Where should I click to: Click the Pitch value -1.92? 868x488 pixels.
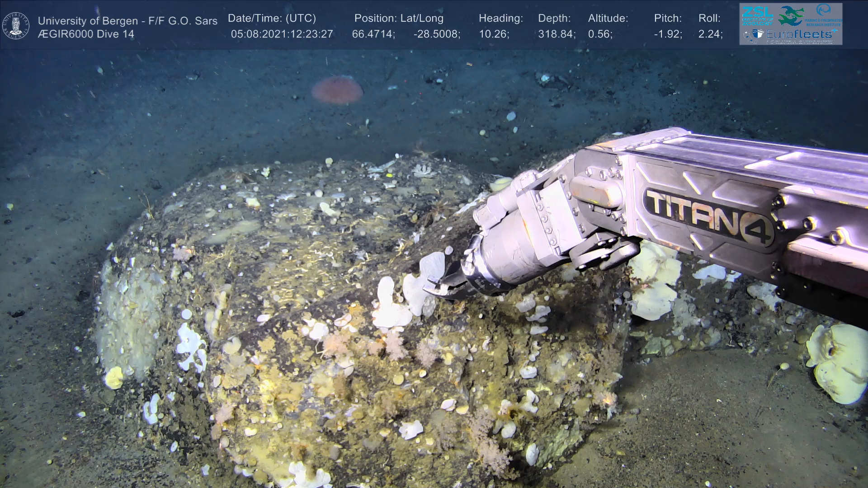(x=668, y=34)
